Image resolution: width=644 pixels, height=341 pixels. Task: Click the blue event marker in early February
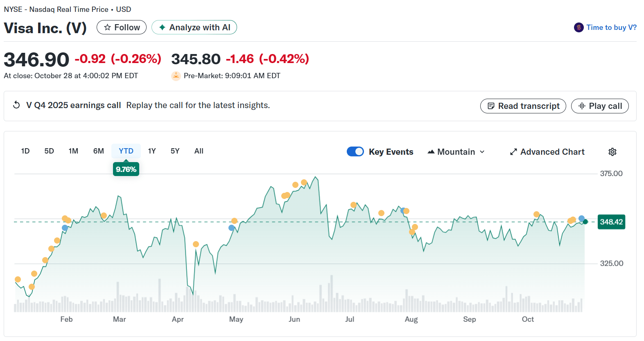point(65,228)
